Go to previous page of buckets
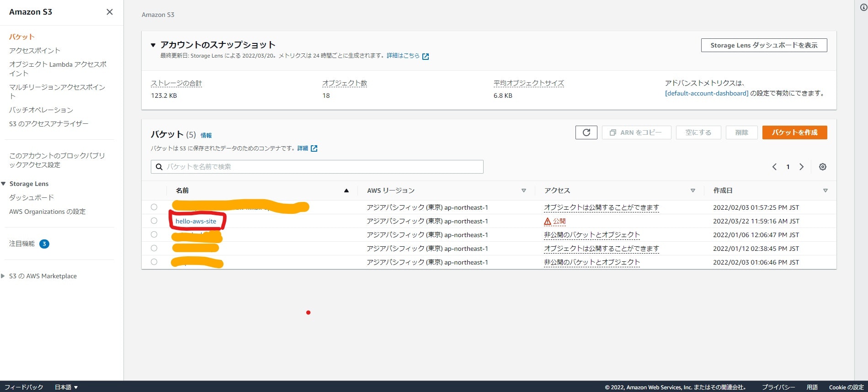 (774, 167)
